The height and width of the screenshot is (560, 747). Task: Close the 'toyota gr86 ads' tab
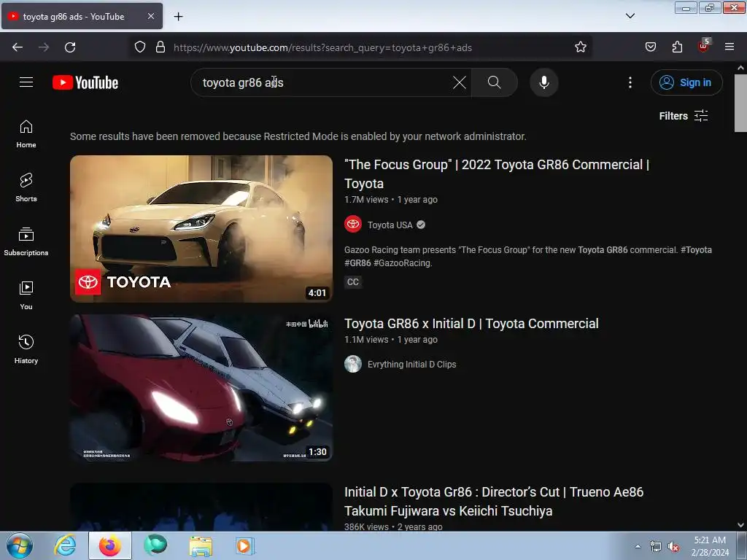150,16
